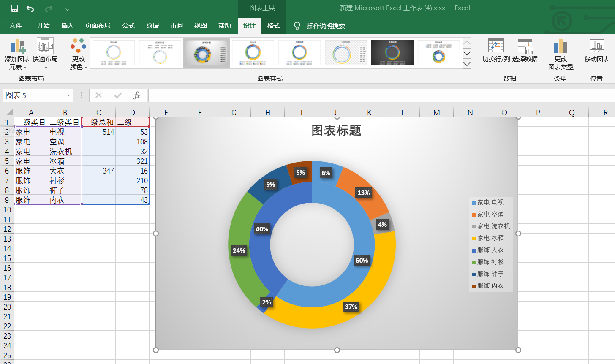Click legend entry 家电 冰箱
This screenshot has height=364, width=615.
pyautogui.click(x=488, y=238)
